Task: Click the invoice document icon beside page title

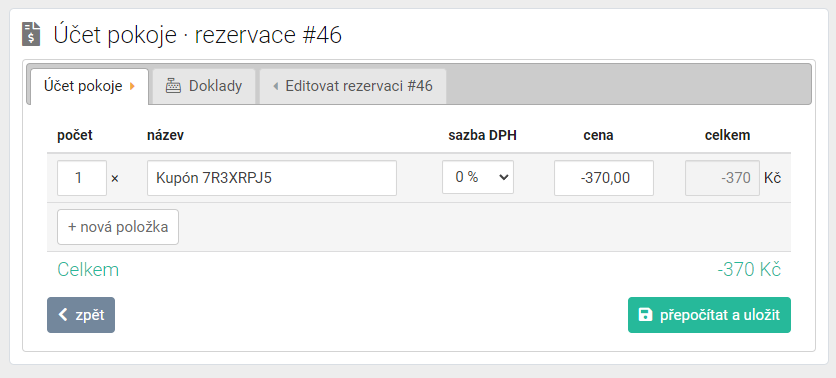Action: tap(31, 34)
